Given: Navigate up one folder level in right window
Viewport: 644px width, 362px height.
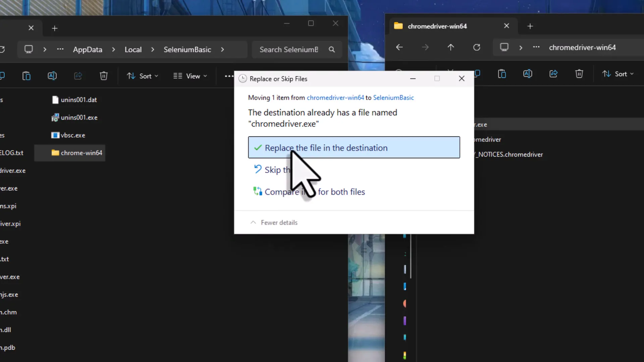Looking at the screenshot, I should [451, 47].
